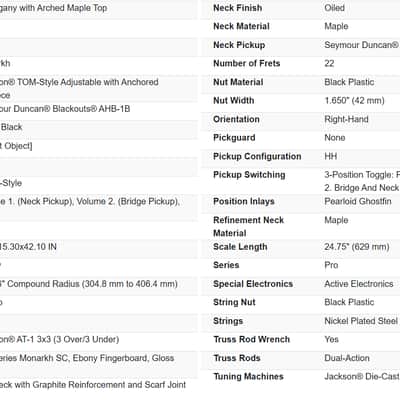Click the Orientation Right-Hand value

tap(346, 119)
